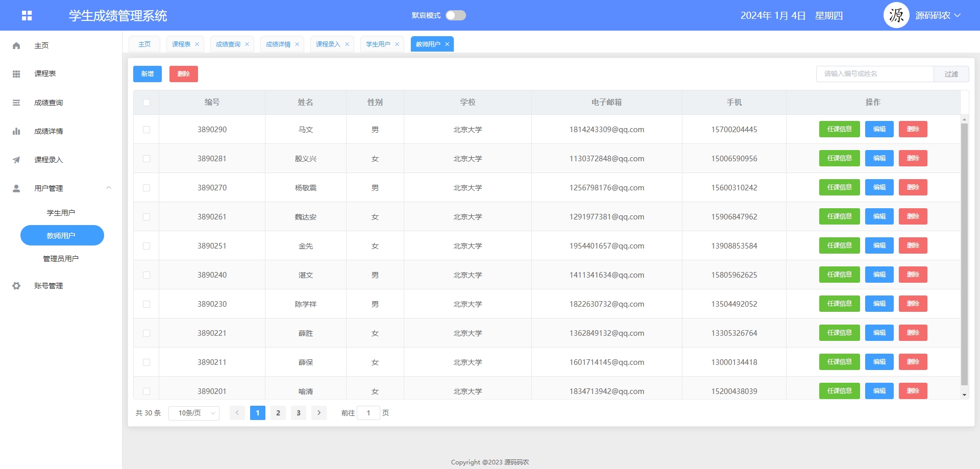Check the row checkbox for 薛胜

click(146, 333)
